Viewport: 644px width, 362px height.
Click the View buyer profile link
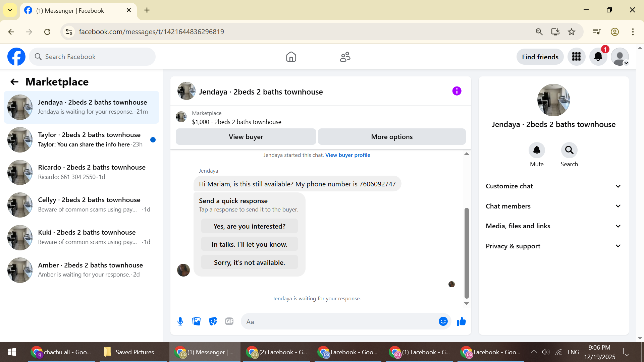coord(347,155)
